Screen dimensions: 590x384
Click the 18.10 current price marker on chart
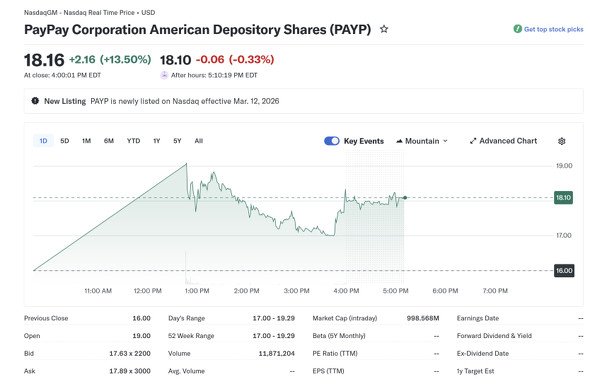click(x=563, y=197)
